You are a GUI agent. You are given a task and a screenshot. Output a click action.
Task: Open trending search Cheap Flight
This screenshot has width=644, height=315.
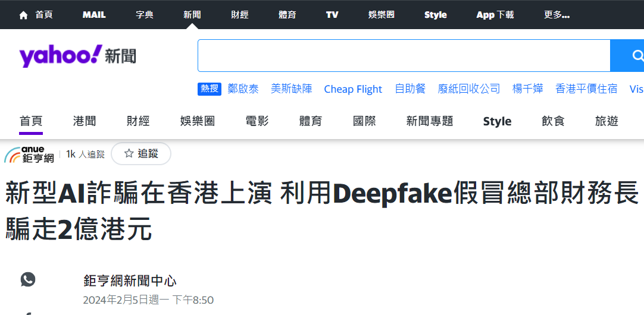pyautogui.click(x=353, y=89)
